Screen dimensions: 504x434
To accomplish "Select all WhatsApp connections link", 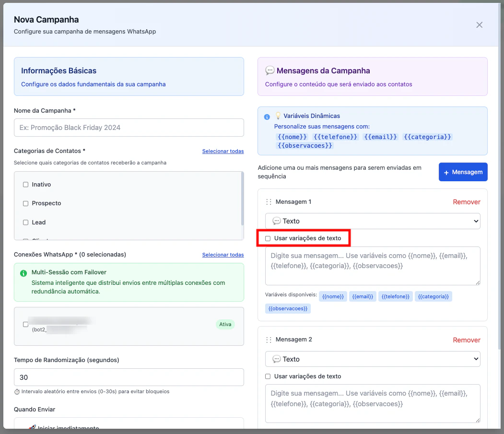I will pos(223,255).
